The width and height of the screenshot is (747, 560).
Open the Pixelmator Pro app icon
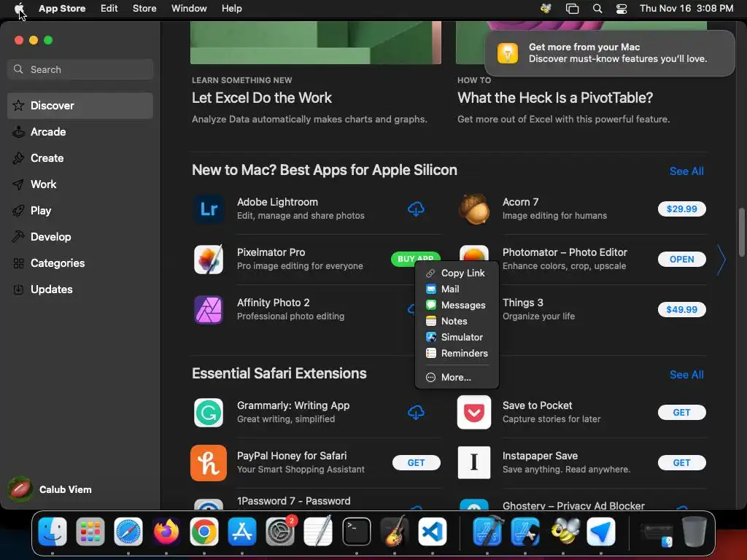pos(209,260)
